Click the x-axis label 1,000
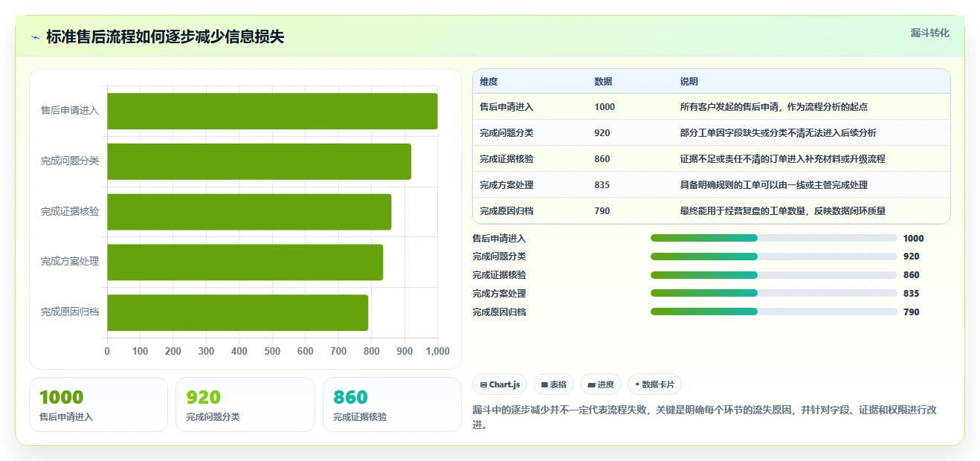 437,351
